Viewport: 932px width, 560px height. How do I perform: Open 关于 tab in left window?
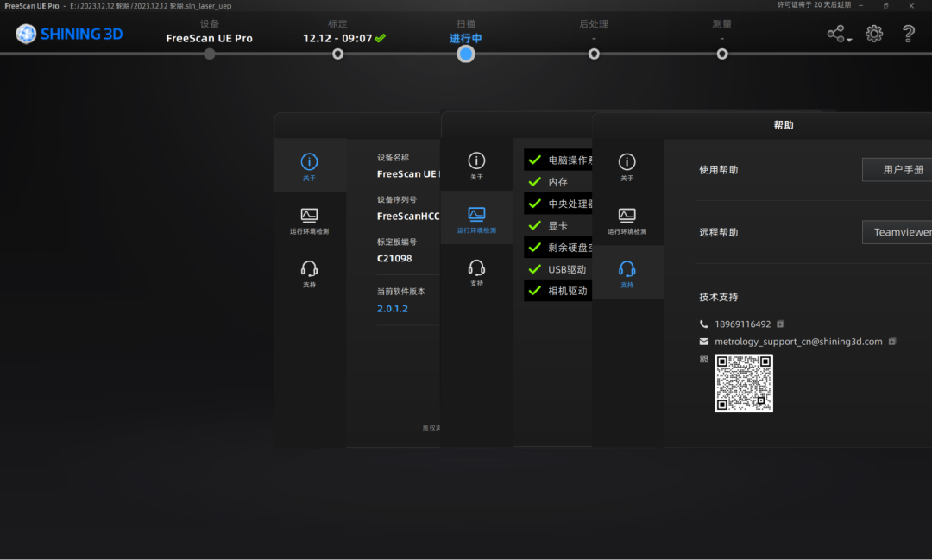pyautogui.click(x=309, y=167)
